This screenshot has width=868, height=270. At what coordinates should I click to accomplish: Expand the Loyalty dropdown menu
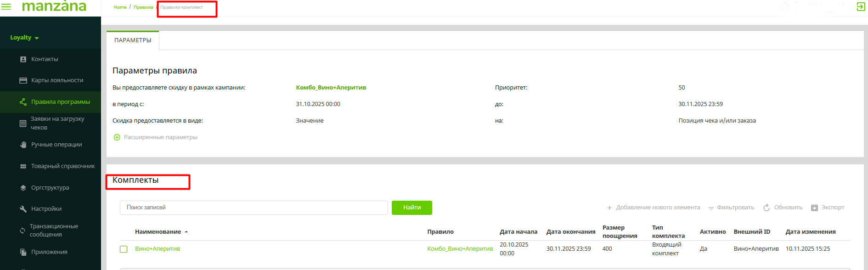pyautogui.click(x=24, y=38)
